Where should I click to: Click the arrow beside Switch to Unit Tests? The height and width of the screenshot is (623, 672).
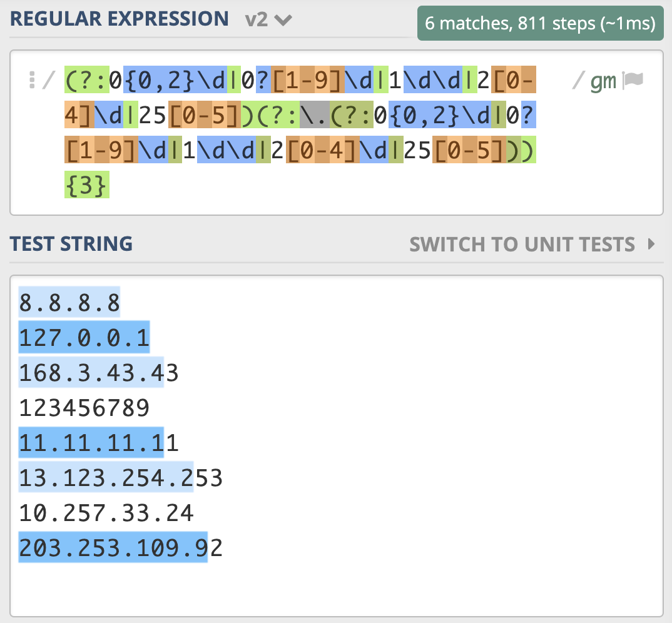(652, 244)
